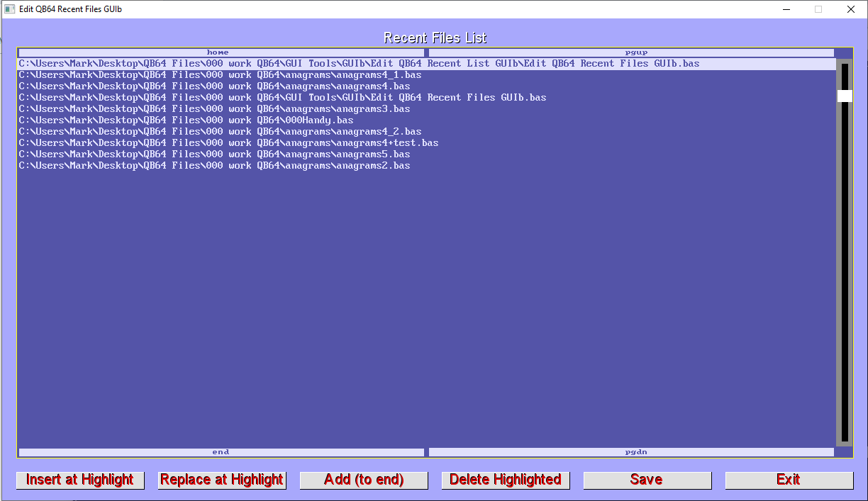Save the recent files list
The image size is (868, 501).
click(x=647, y=480)
